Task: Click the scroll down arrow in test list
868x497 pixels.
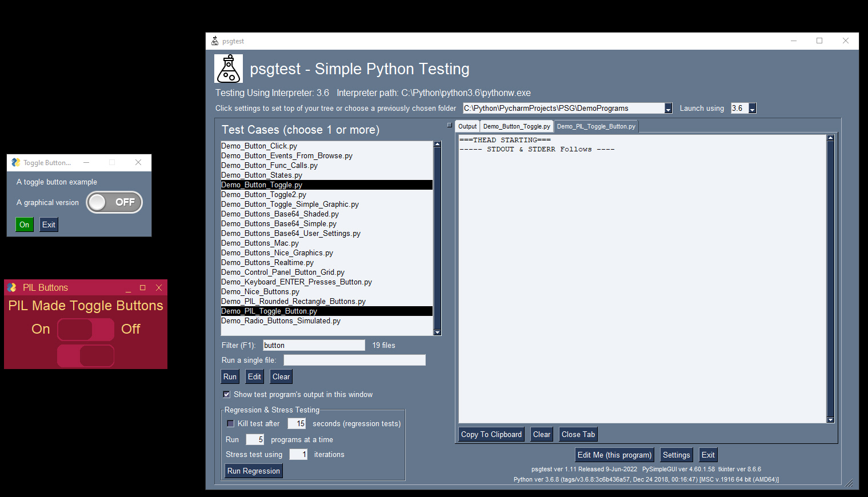Action: pyautogui.click(x=437, y=332)
